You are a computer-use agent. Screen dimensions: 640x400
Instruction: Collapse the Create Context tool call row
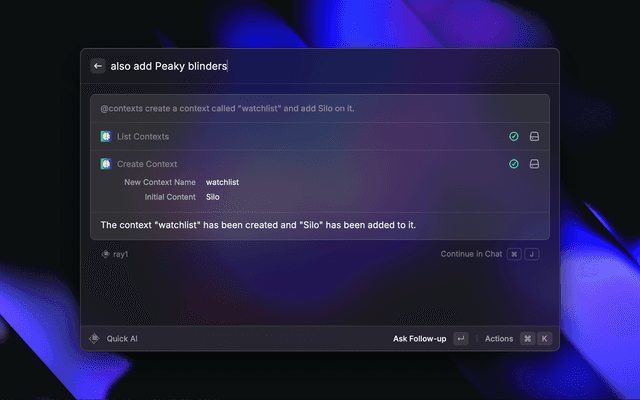click(300, 164)
